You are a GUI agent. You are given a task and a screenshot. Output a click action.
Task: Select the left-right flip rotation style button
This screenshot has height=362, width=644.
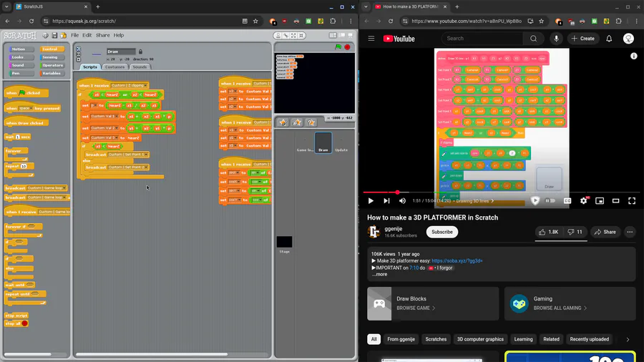[78, 54]
